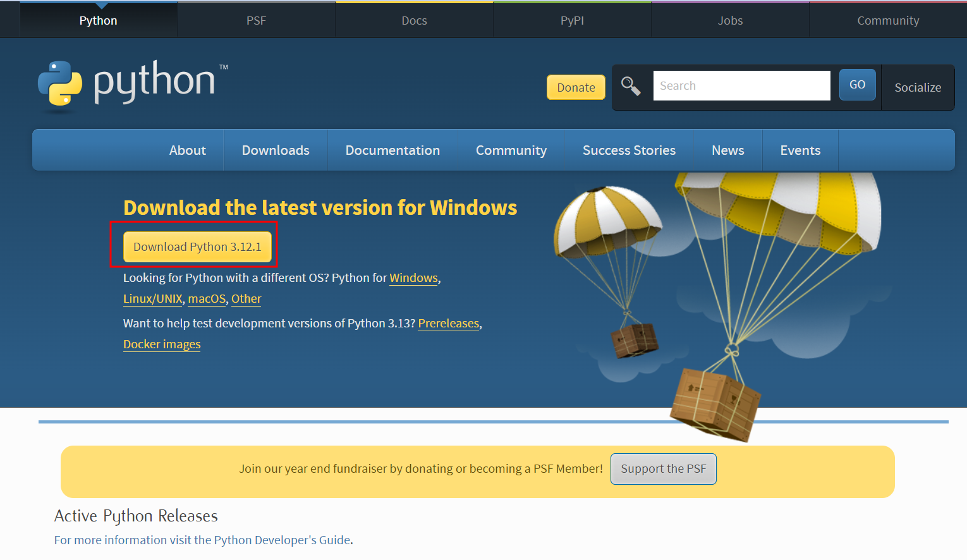Follow the Other OS link
Image resolution: width=967 pixels, height=560 pixels.
click(246, 298)
